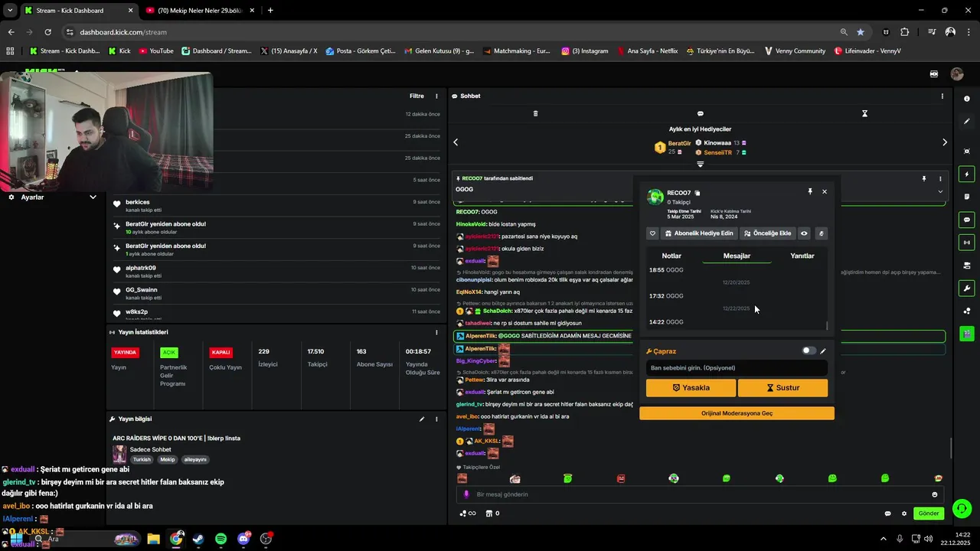Switch to the Yanıtlar tab
The image size is (980, 551).
(802, 256)
